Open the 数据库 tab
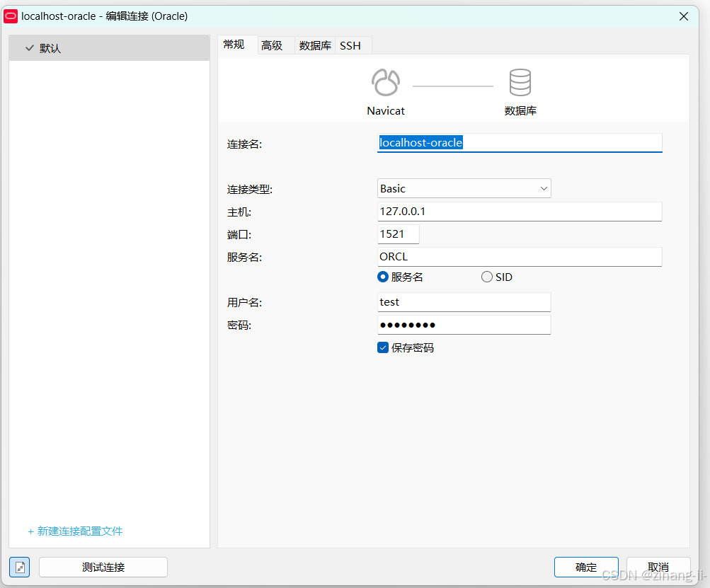 coord(315,45)
